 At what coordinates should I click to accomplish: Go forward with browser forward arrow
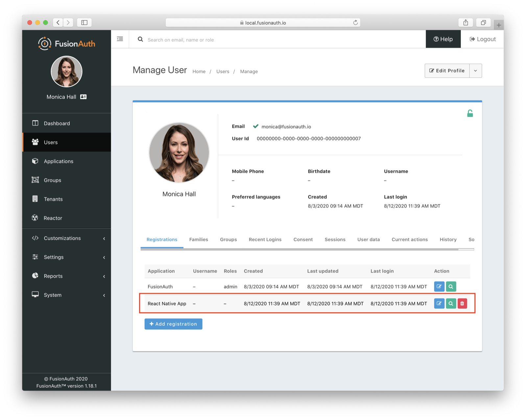68,22
